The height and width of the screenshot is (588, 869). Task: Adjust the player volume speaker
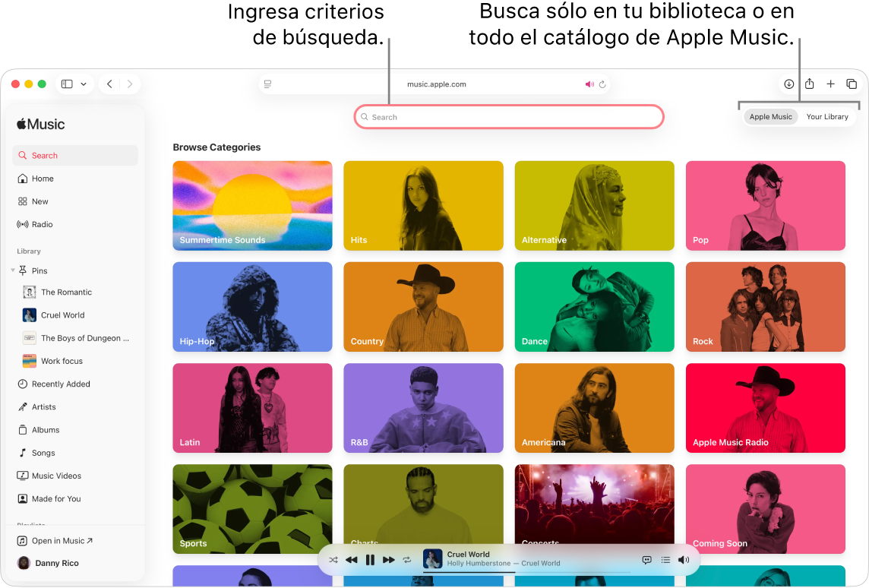pos(684,560)
